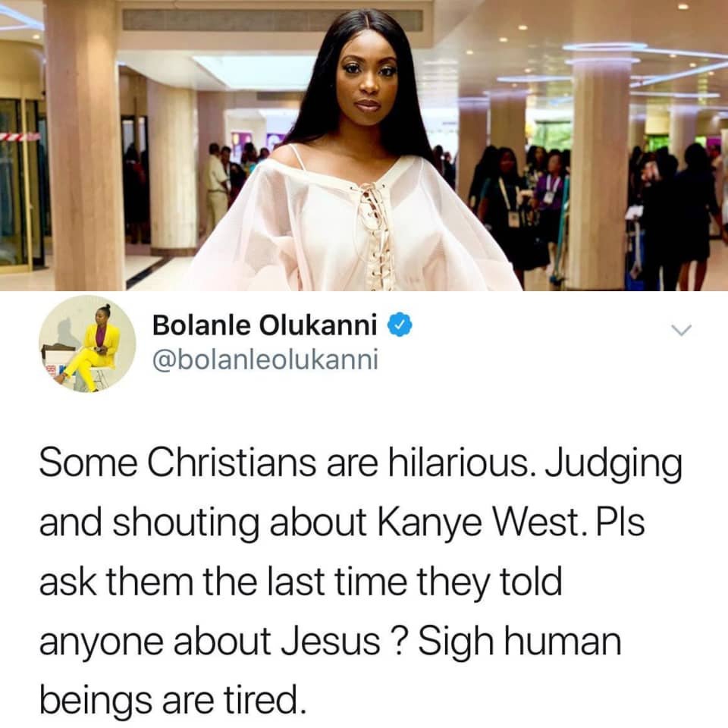Click the glowing ring ceiling light in the photo

pyautogui.click(x=604, y=48)
